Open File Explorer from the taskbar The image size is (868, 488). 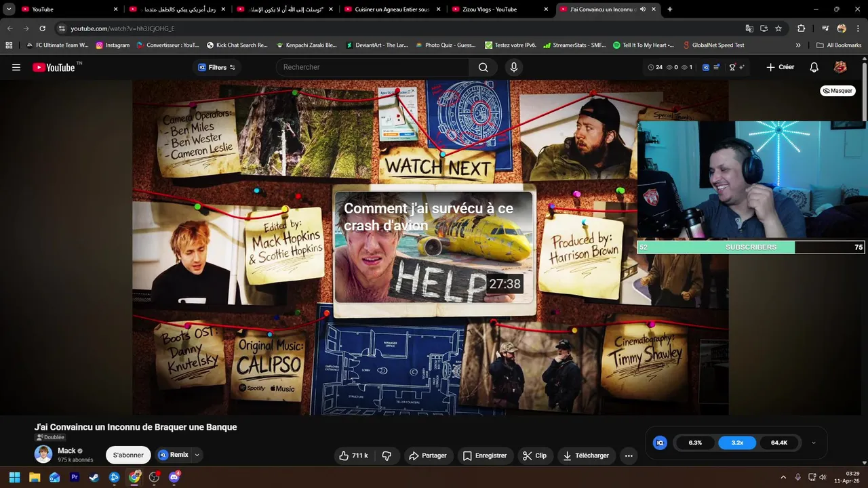point(35,477)
